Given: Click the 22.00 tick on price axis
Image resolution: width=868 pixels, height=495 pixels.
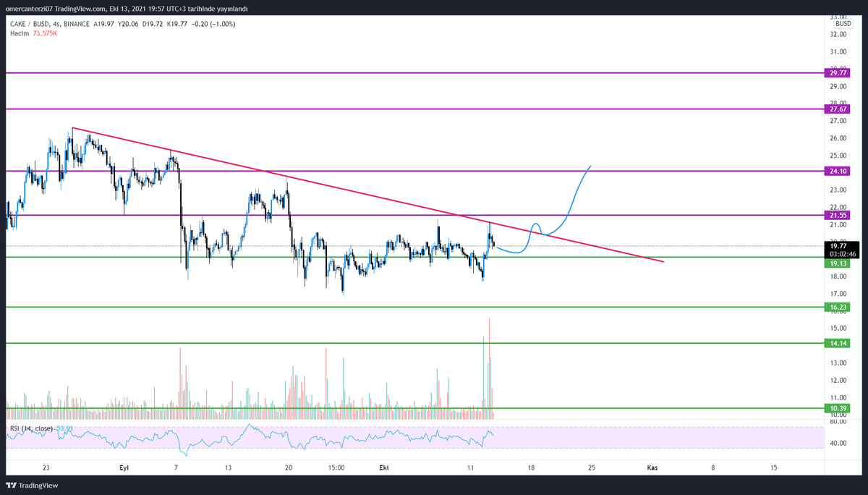Looking at the screenshot, I should [x=838, y=207].
